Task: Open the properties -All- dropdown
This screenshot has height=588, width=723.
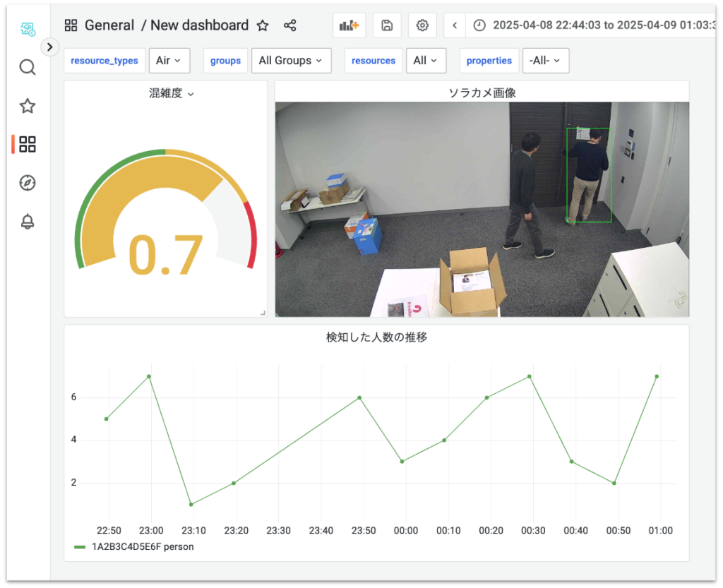Action: click(546, 61)
